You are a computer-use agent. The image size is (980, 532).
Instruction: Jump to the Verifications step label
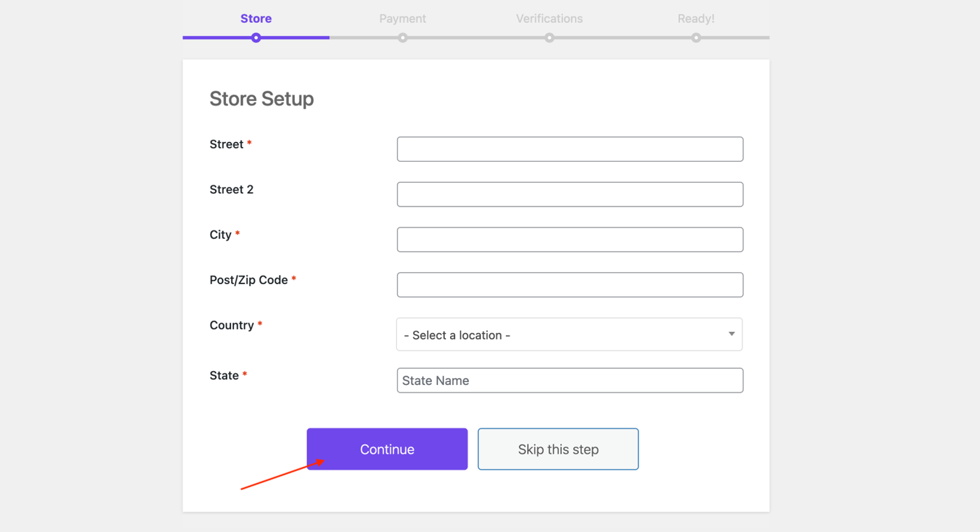coord(549,19)
